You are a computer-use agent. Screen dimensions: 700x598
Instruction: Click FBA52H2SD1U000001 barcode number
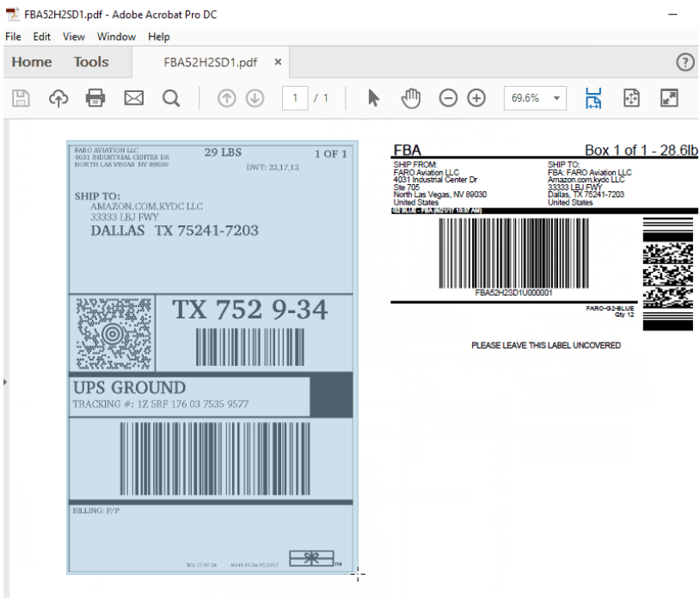[513, 293]
